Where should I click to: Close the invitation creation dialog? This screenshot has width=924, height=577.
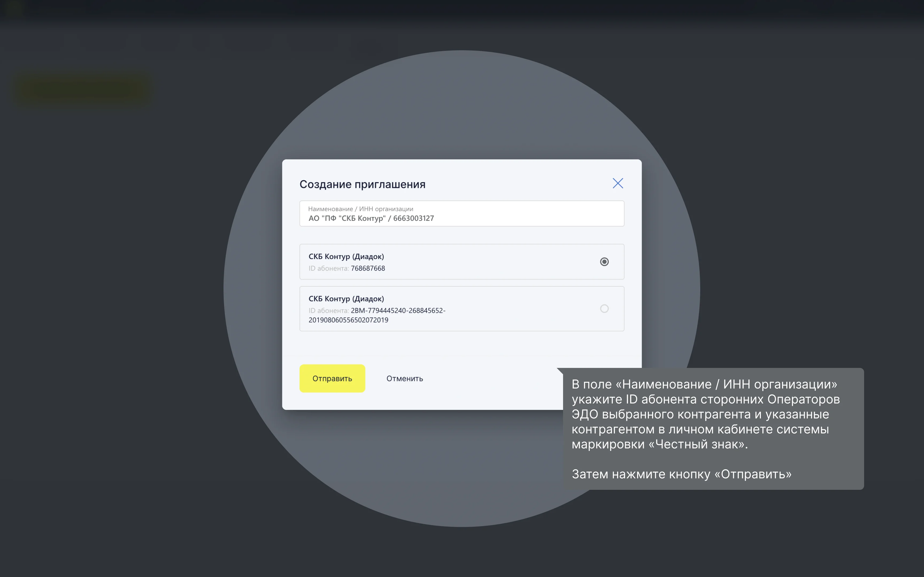coord(618,183)
